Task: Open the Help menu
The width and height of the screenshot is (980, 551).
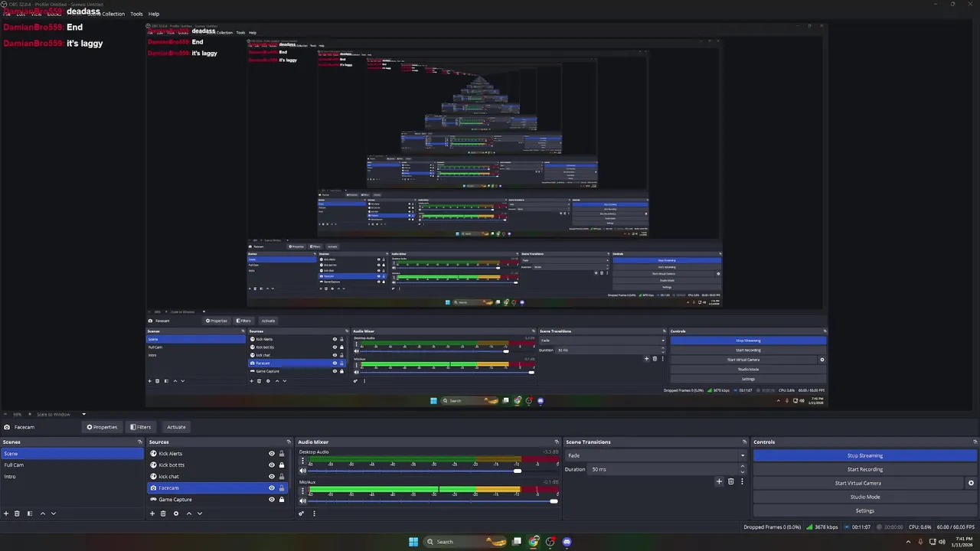Action: (x=154, y=14)
